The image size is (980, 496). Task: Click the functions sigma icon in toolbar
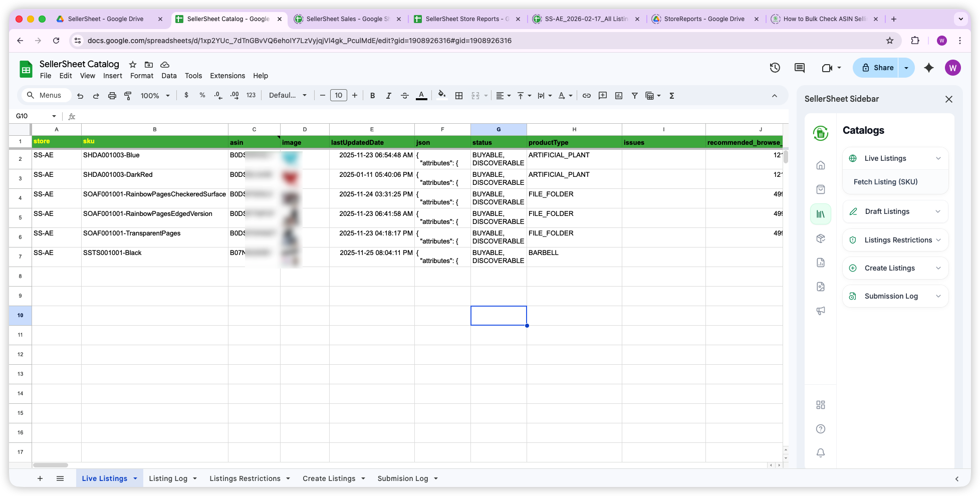click(x=671, y=95)
